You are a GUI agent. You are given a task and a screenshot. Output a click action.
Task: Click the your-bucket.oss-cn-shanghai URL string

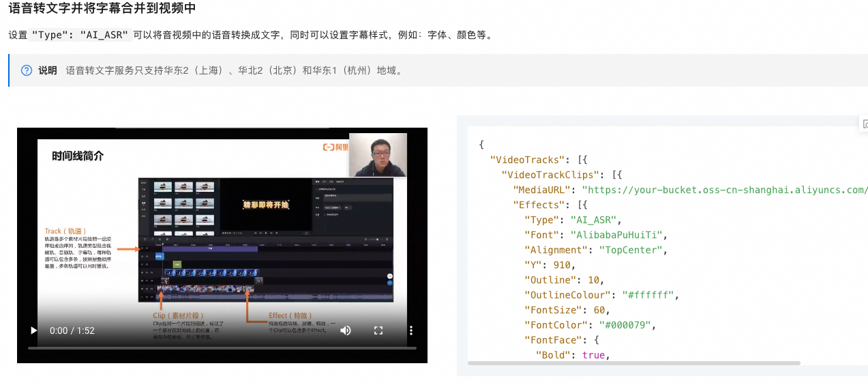coord(725,190)
